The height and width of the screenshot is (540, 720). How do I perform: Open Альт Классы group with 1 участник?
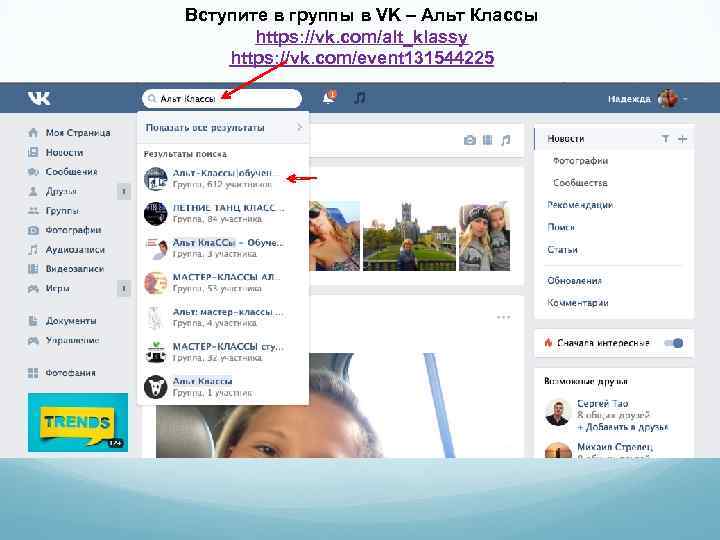tap(223, 387)
